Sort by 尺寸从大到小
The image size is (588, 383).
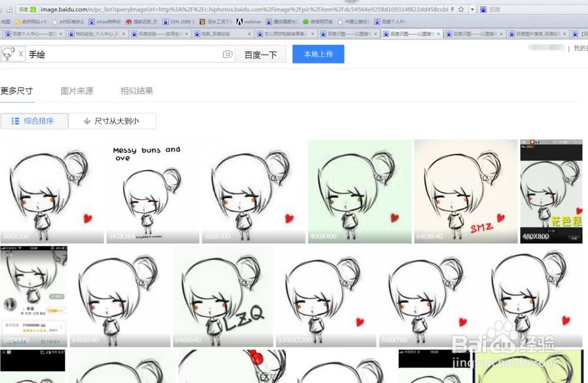click(x=112, y=121)
